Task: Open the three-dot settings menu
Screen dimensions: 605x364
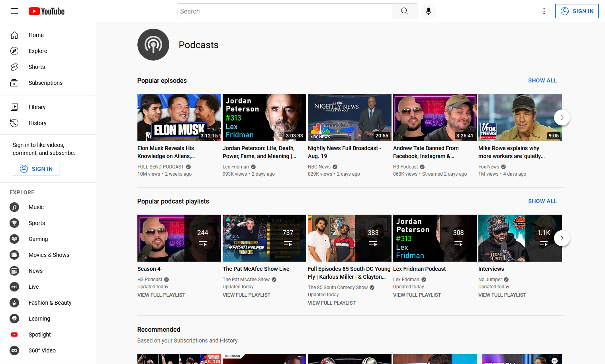Action: [x=544, y=11]
